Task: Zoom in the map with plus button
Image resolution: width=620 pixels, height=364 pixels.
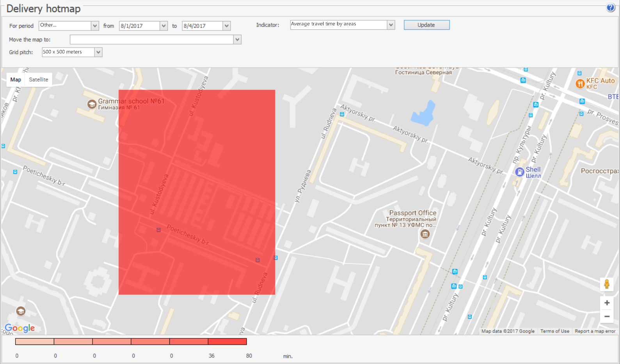Action: pyautogui.click(x=607, y=303)
